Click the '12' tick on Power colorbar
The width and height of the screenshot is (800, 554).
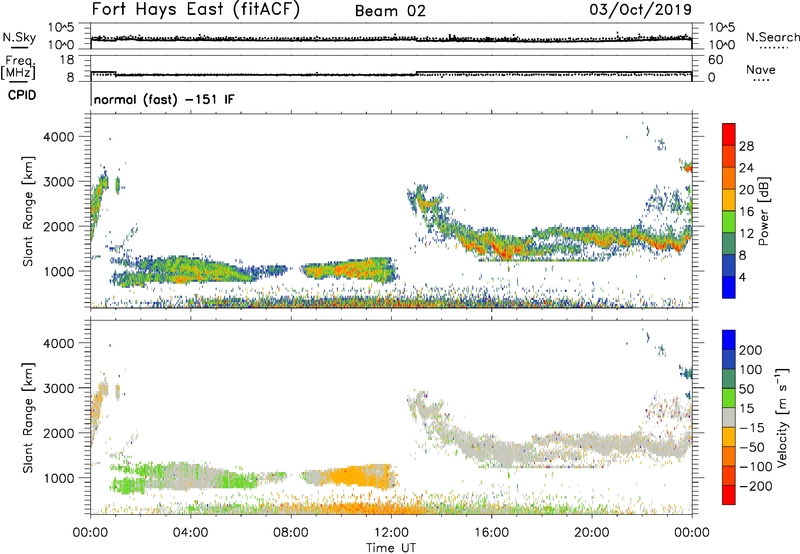coord(746,234)
